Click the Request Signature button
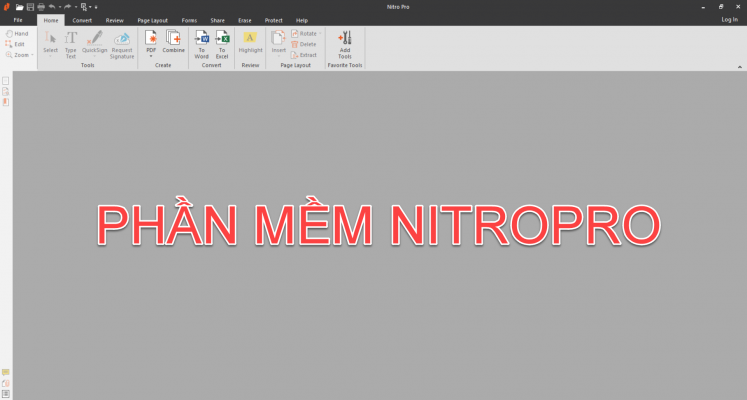This screenshot has height=400, width=747. 122,45
